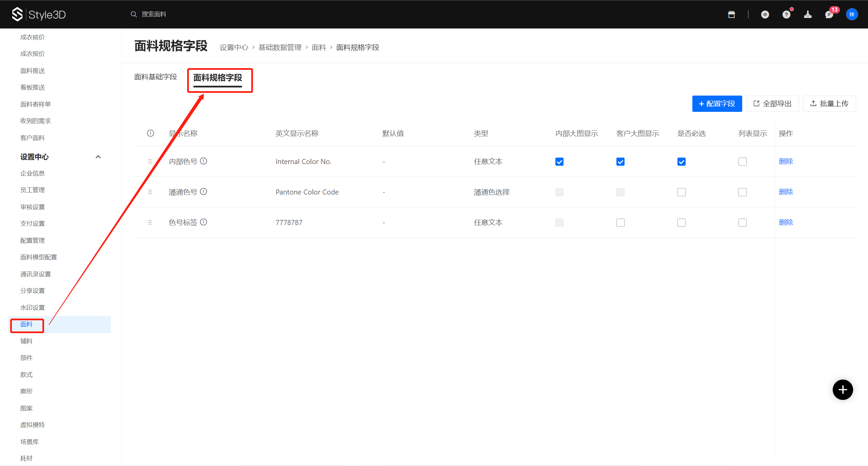
Task: Click the language switch icon
Action: 765,14
